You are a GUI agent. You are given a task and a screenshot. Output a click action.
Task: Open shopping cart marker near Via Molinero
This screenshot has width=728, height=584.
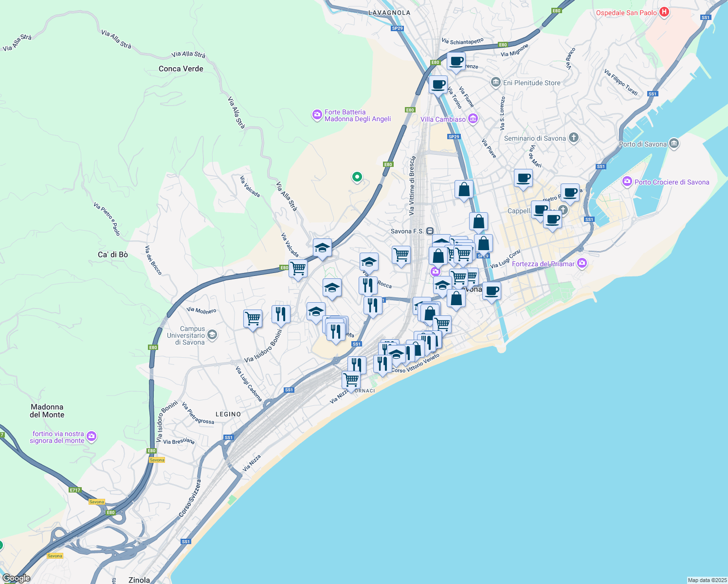click(253, 319)
